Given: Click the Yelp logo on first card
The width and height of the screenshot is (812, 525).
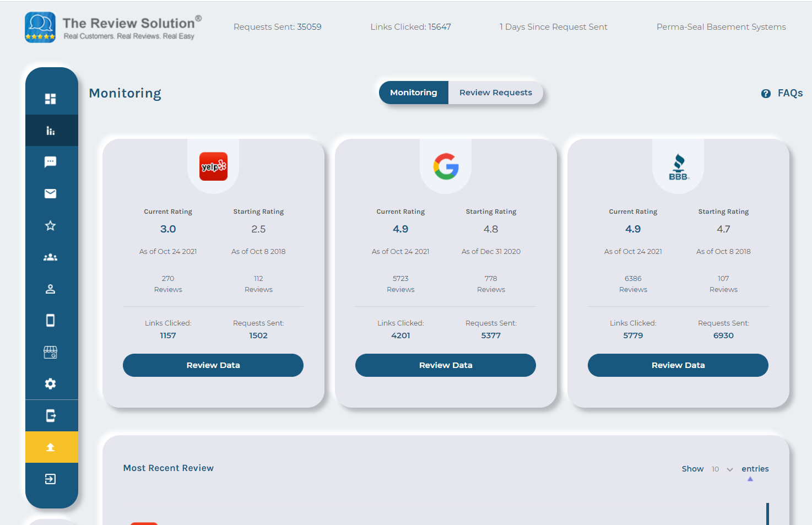Looking at the screenshot, I should pyautogui.click(x=213, y=166).
